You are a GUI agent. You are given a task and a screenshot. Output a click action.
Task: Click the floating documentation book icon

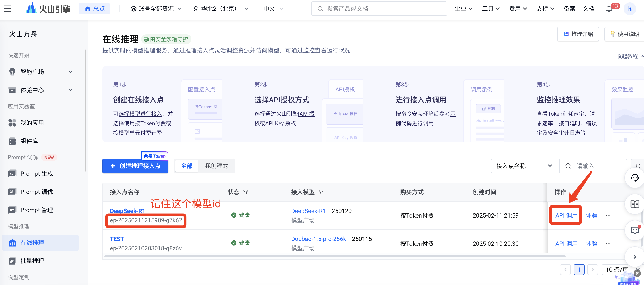click(x=634, y=204)
